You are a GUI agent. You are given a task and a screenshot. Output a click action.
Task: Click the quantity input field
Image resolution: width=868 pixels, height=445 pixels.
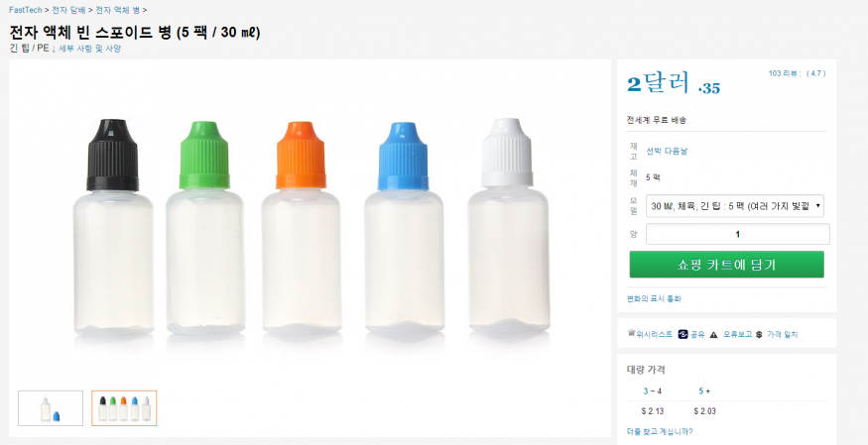pyautogui.click(x=737, y=234)
